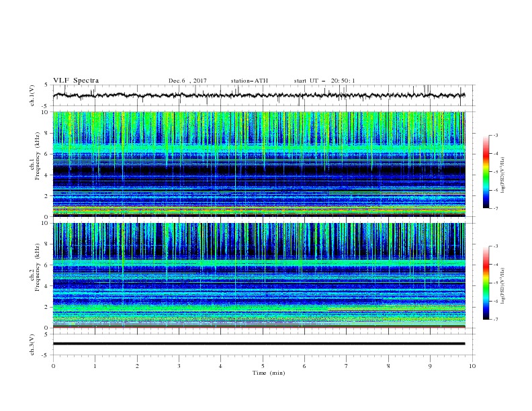Select the "start UT = 20:50: 1" text
The height and width of the screenshot is (411, 532).
point(324,81)
